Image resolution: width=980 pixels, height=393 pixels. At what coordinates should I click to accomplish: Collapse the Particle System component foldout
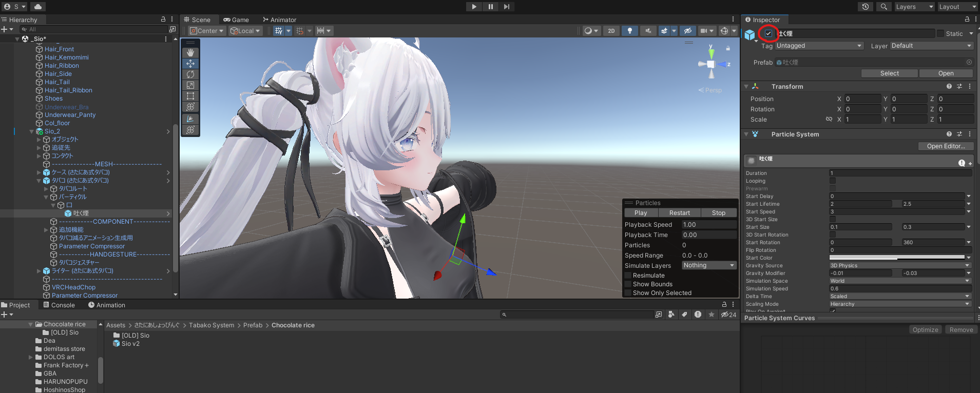point(746,134)
